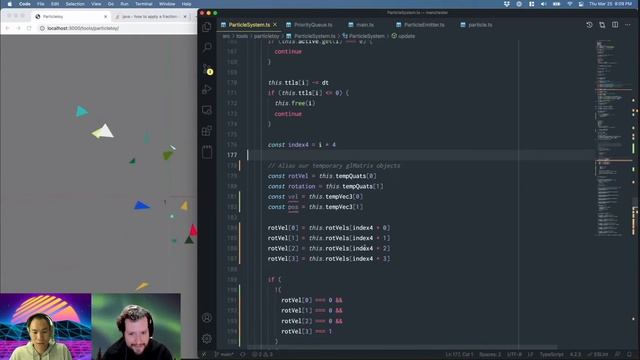The height and width of the screenshot is (360, 640).
Task: Open the Extensions view
Action: click(207, 131)
